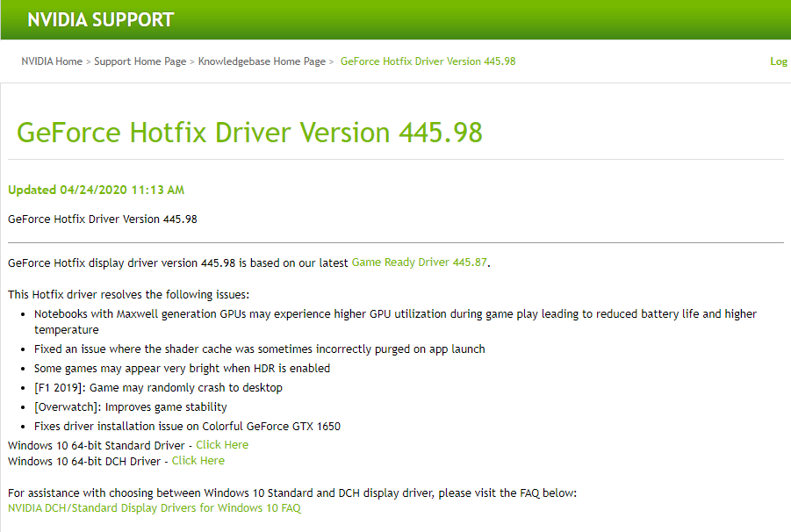Click the [F1 2019] crash to desktop bullet

point(158,388)
